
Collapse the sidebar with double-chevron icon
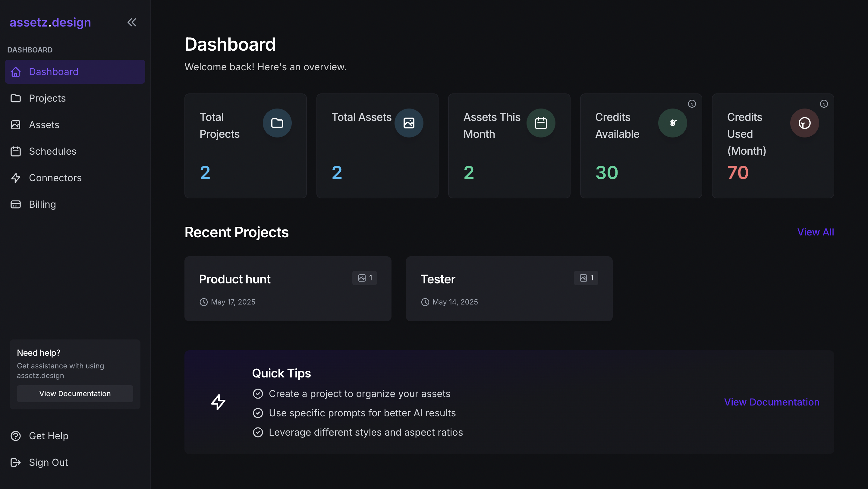131,22
